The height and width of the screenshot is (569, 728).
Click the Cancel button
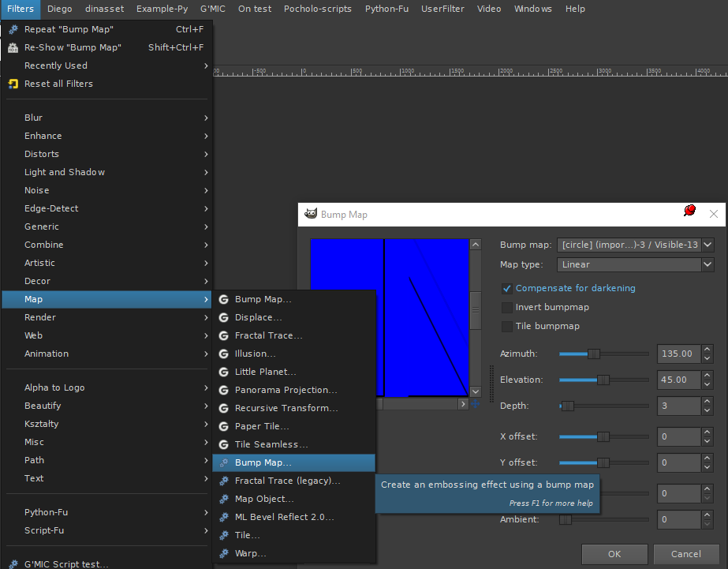(x=685, y=554)
